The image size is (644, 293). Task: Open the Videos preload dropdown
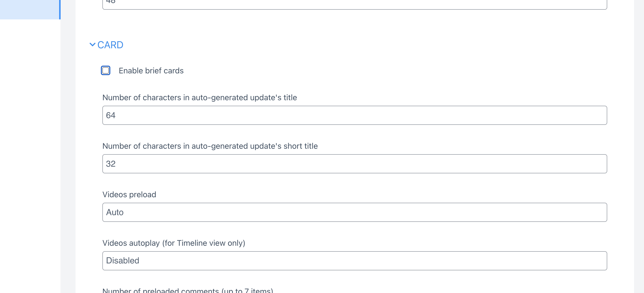(355, 212)
